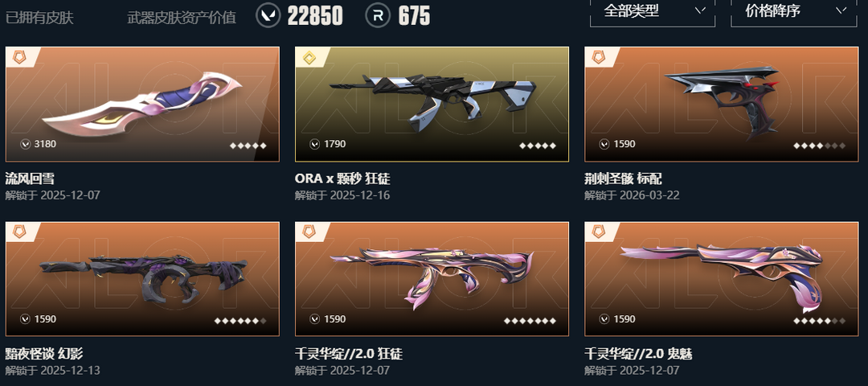Viewport: 868px width, 386px height.
Task: Expand the chevron arrow beside 价格降序
Action: (x=841, y=10)
